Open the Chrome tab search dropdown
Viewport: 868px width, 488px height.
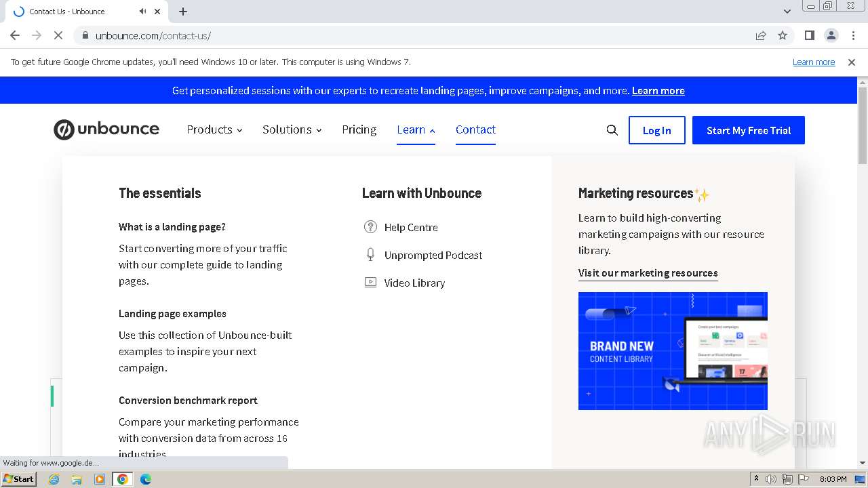point(787,12)
